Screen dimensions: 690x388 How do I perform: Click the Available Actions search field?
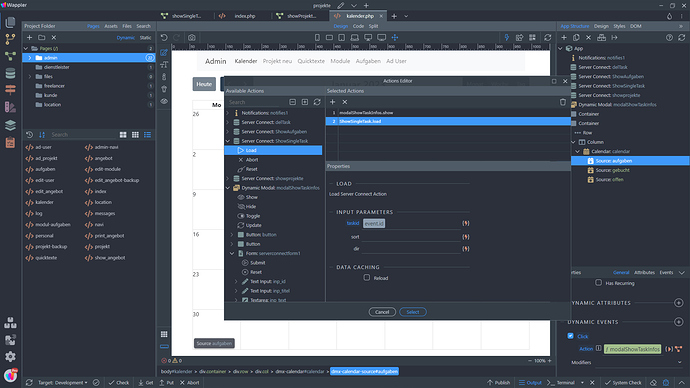click(x=257, y=102)
